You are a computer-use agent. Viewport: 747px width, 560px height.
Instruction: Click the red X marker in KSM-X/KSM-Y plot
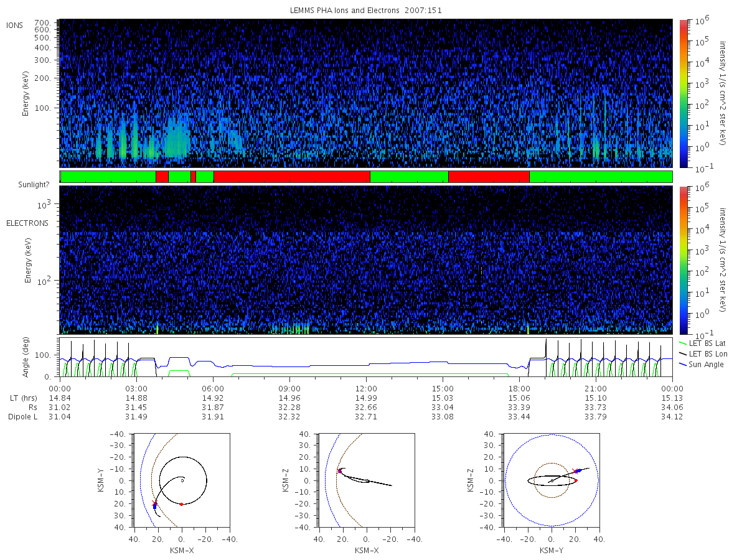(154, 503)
